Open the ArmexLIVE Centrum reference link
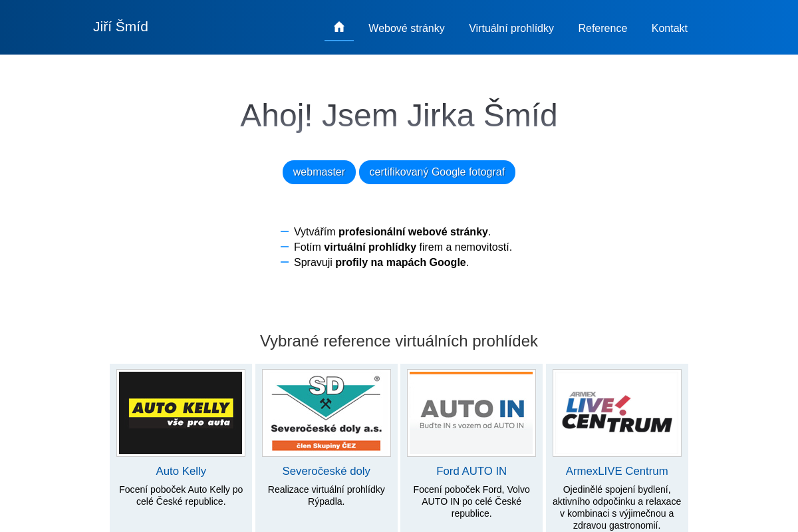The height and width of the screenshot is (532, 798). tap(616, 471)
